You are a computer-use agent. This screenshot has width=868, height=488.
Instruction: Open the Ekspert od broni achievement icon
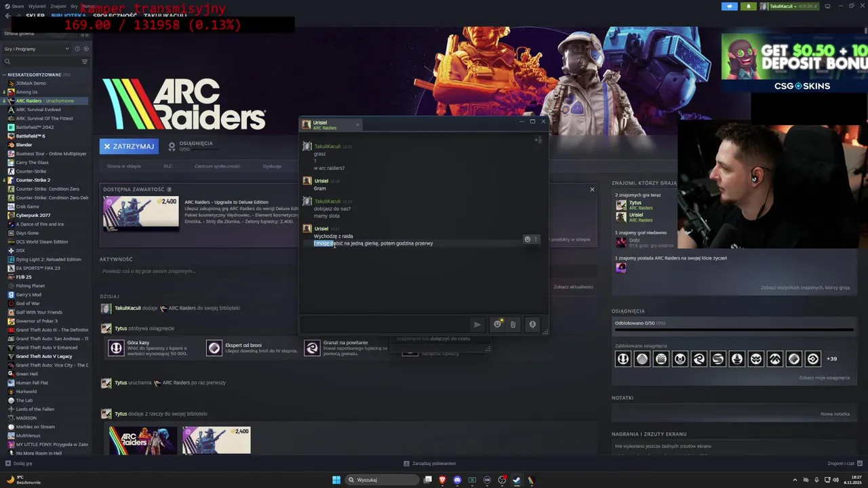[x=214, y=348]
